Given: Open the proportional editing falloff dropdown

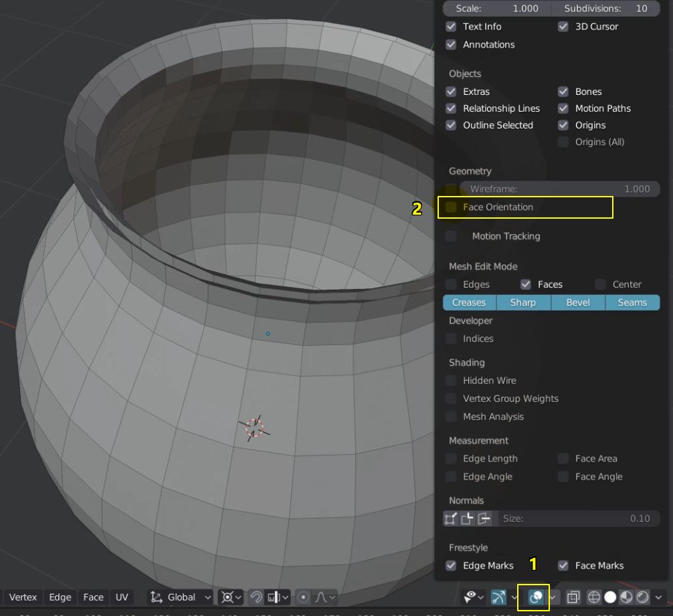Looking at the screenshot, I should (x=332, y=597).
